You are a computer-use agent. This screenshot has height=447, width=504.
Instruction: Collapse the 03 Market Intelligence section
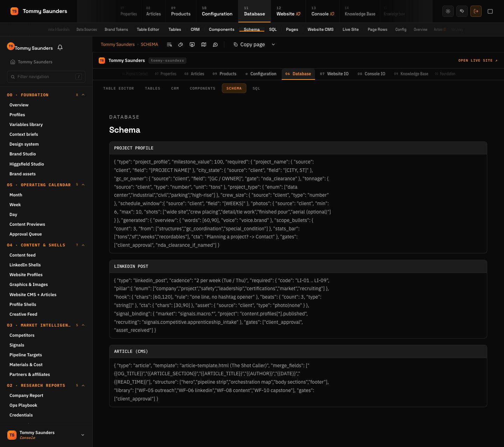[x=83, y=325]
